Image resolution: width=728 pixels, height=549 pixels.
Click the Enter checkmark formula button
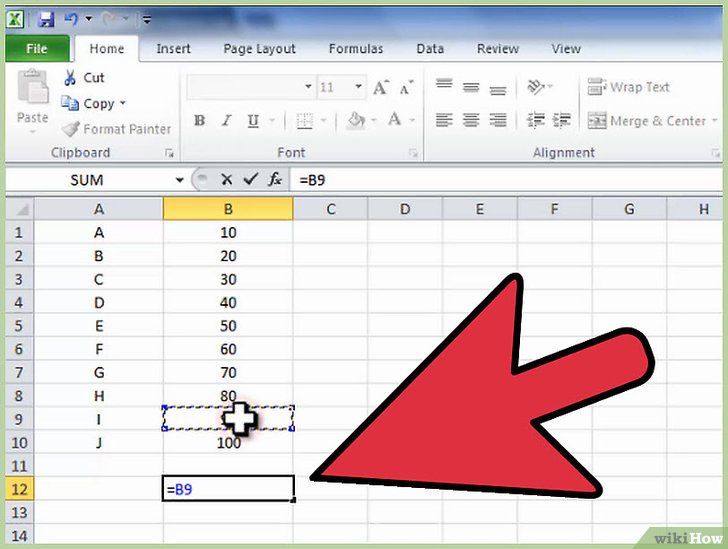coord(251,179)
